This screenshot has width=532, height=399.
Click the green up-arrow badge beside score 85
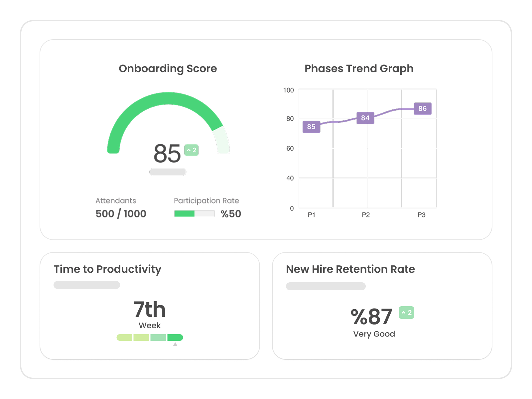[192, 150]
